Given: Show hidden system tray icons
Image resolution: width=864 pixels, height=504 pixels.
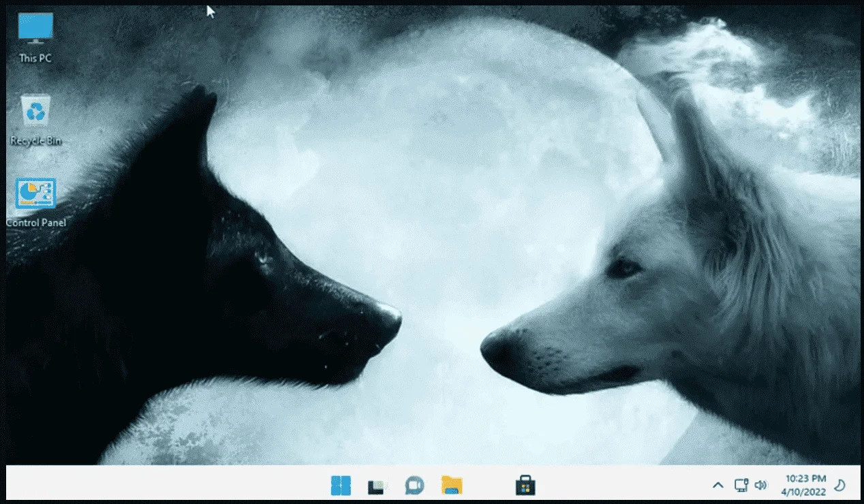Looking at the screenshot, I should point(718,485).
